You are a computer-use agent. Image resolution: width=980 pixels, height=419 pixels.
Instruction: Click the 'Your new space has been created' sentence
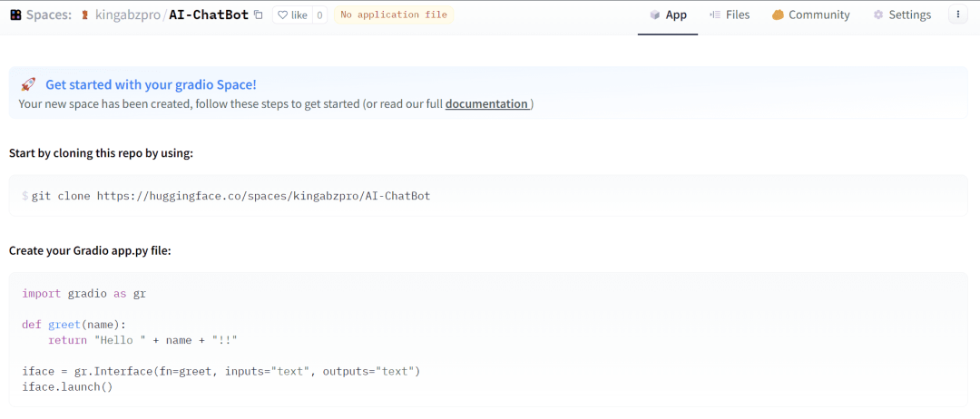click(276, 103)
